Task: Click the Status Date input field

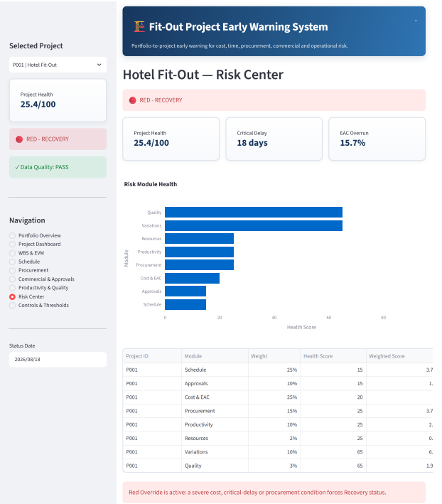Action: (58, 360)
